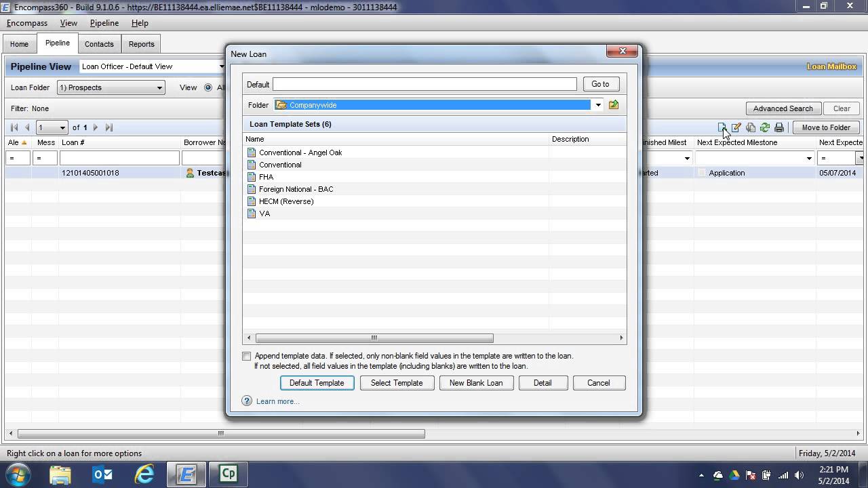Click the pipeline grid horizontal scrollbar thumb
This screenshot has height=488, width=868.
pyautogui.click(x=221, y=434)
